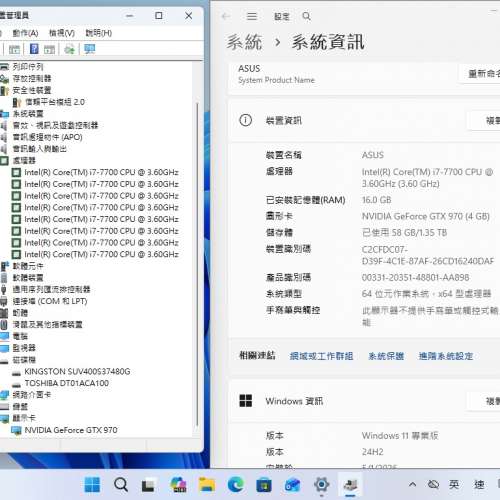Select 滑鼠及其他指標裝置 category
The width and height of the screenshot is (500, 500).
point(47,325)
